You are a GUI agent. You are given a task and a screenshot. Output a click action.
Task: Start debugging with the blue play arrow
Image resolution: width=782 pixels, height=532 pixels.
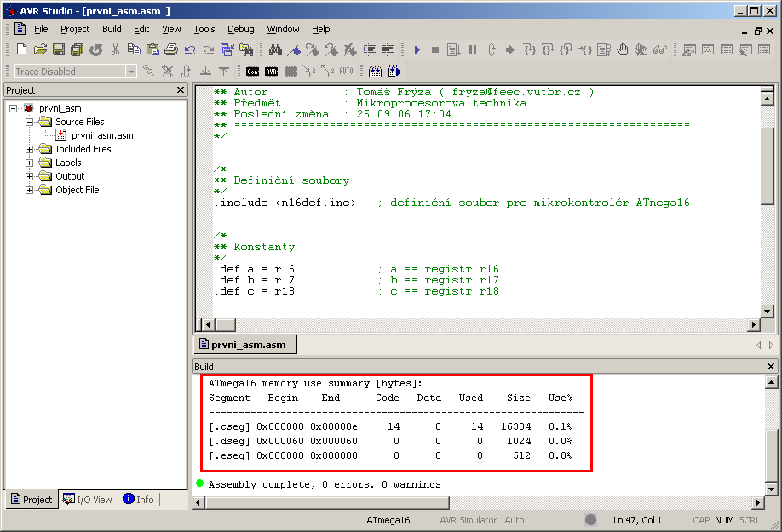pos(417,49)
